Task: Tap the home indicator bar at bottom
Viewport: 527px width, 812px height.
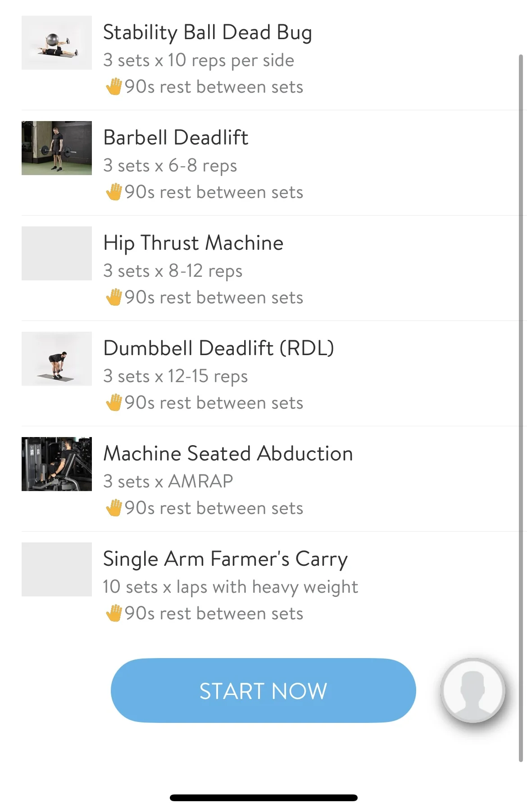Action: tap(263, 798)
